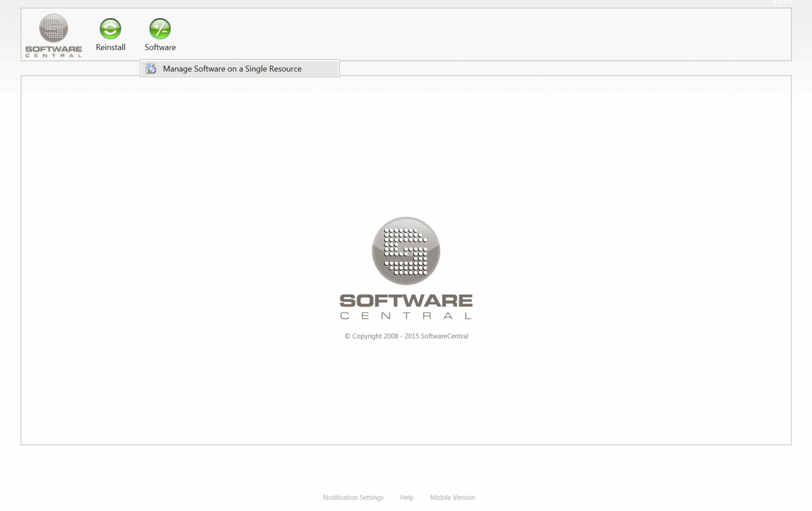Click the Software label in the toolbar
This screenshot has height=511, width=812.
click(160, 48)
